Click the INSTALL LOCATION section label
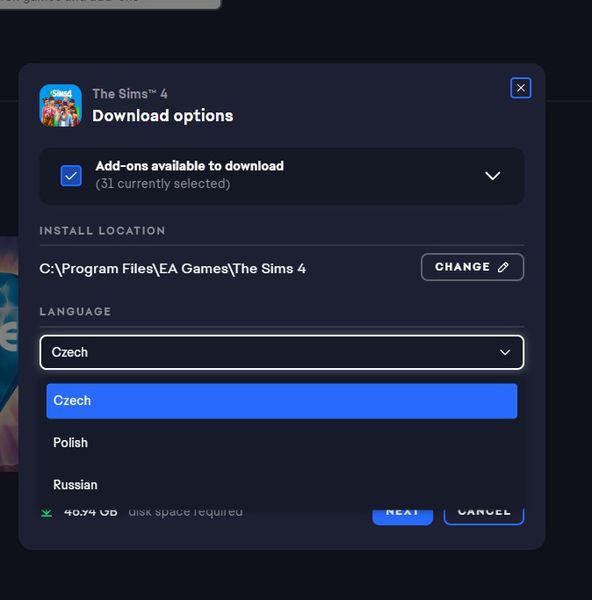592x600 pixels. [x=102, y=230]
